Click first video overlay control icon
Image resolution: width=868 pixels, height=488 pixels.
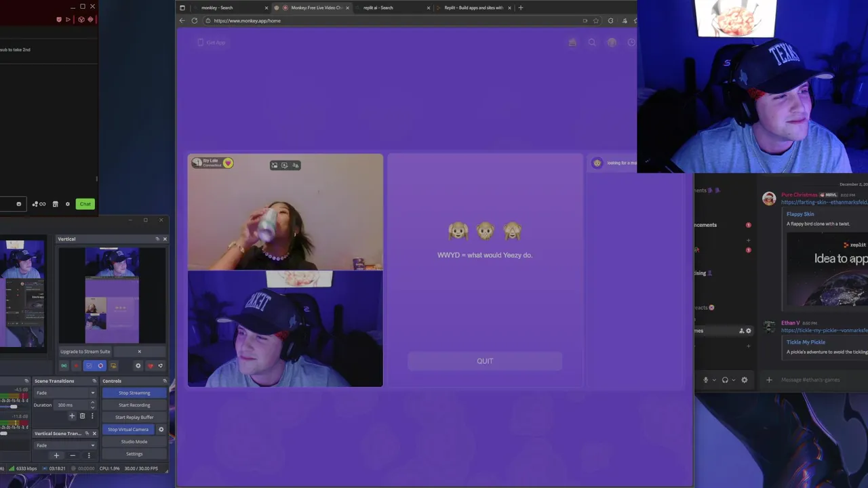tap(274, 165)
